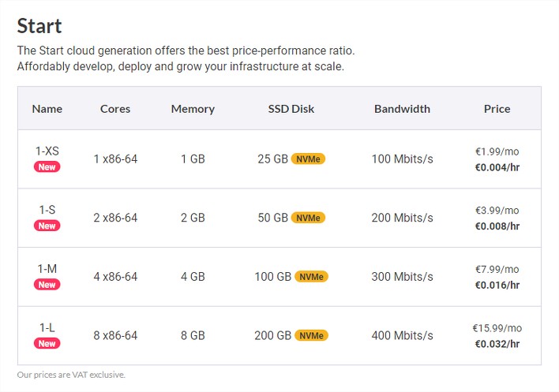Click the €0.032/hr hourly price
Screen dimensions: 559x392
[497, 344]
